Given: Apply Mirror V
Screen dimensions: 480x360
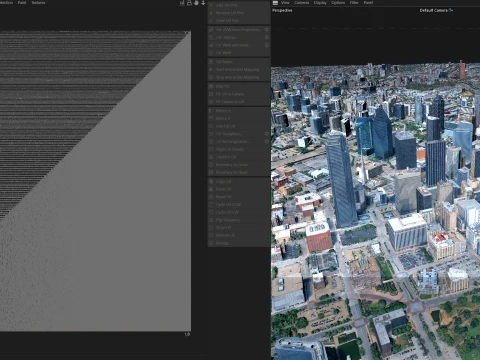Looking at the screenshot, I should click(x=239, y=118).
